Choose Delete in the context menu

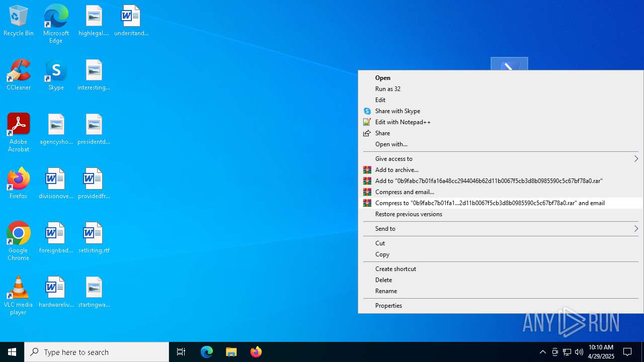(501, 280)
